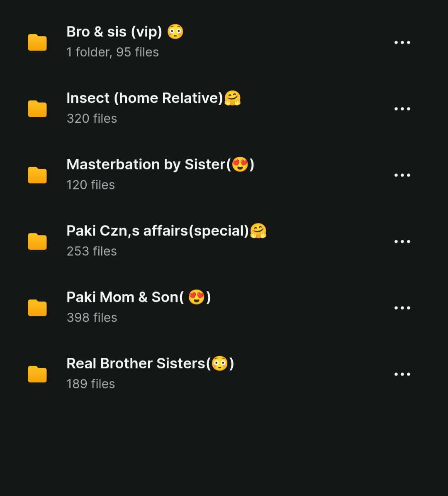Viewport: 448px width, 496px height.
Task: Click the folder icon for the 120 files entry
Action: 37,175
